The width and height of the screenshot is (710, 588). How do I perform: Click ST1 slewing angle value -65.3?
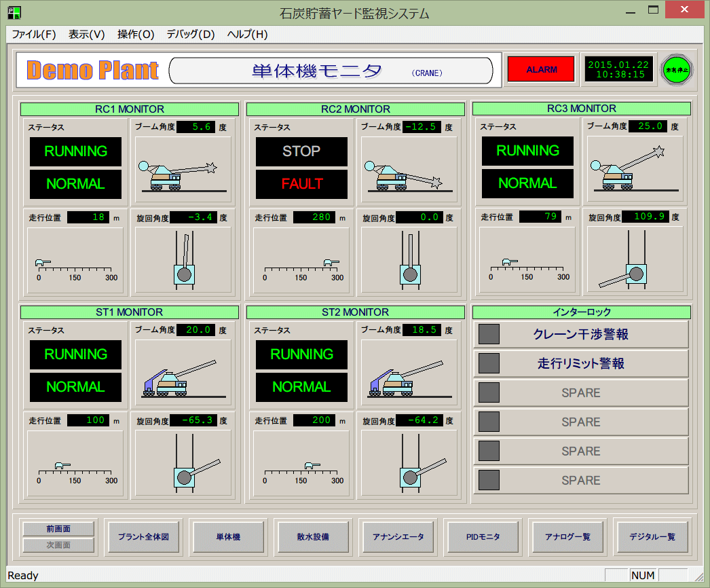pyautogui.click(x=193, y=420)
